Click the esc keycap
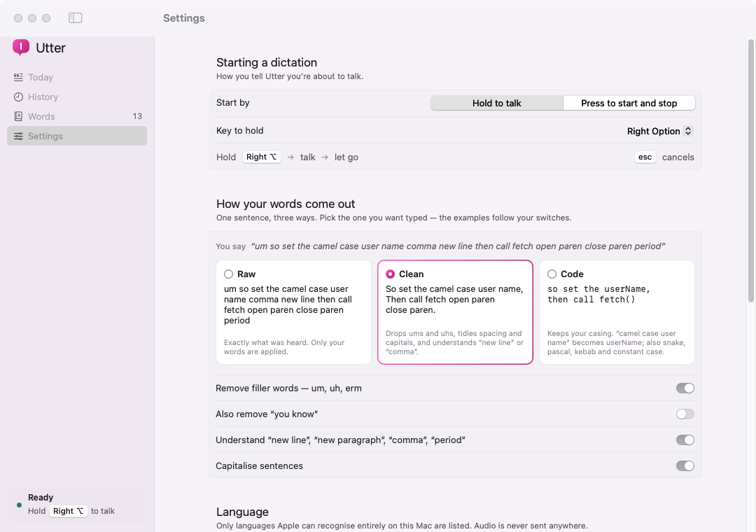 (x=645, y=157)
